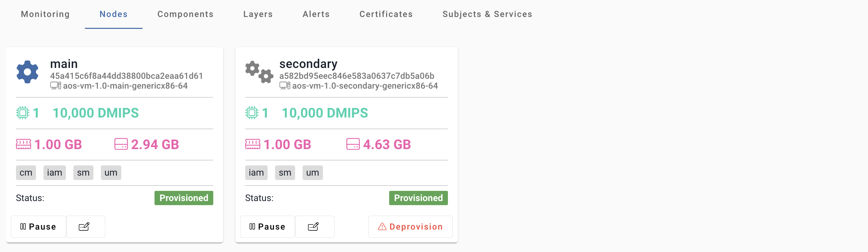Click the computer icon beside aos-vm-1.0-secondary-genericx86-64
Viewport: 868px width, 252px height.
(x=285, y=86)
